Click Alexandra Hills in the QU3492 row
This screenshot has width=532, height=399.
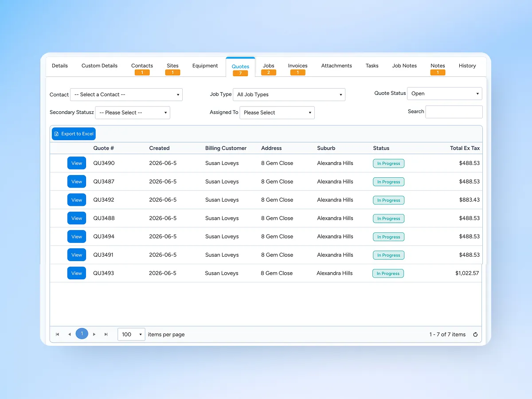tap(335, 200)
